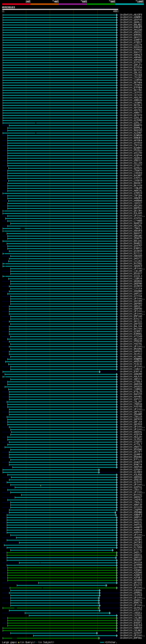Select label UniRef100_A4RBA8
Screen dimensions: 146x644
131,201
